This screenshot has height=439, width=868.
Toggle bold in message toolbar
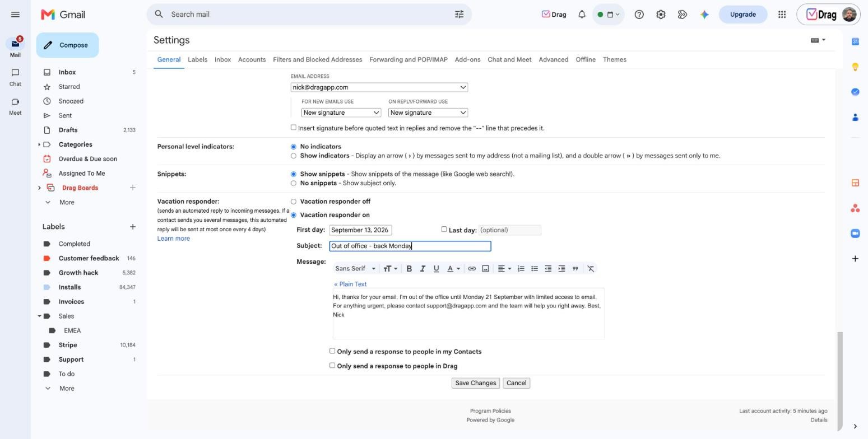pyautogui.click(x=409, y=269)
